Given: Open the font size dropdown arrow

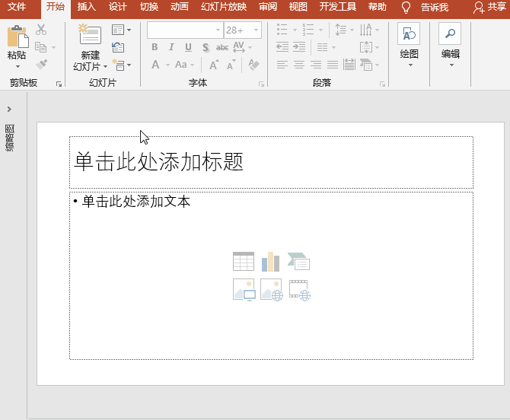Looking at the screenshot, I should coord(256,30).
